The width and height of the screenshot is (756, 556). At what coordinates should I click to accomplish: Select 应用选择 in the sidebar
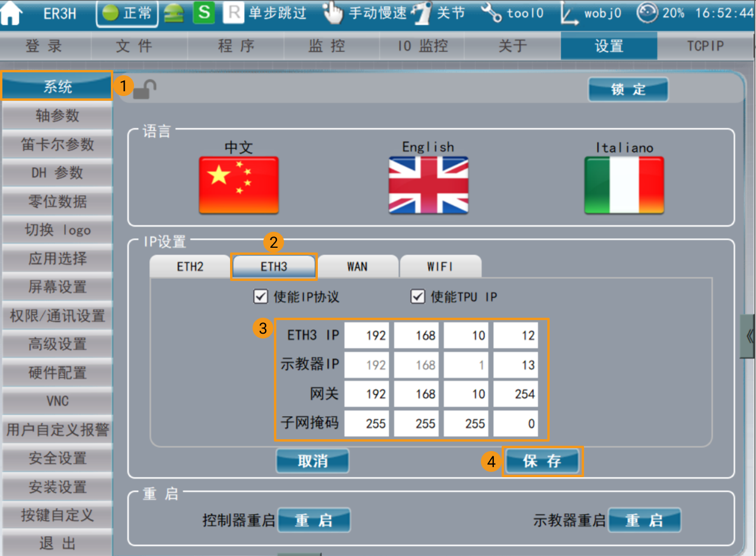[57, 258]
